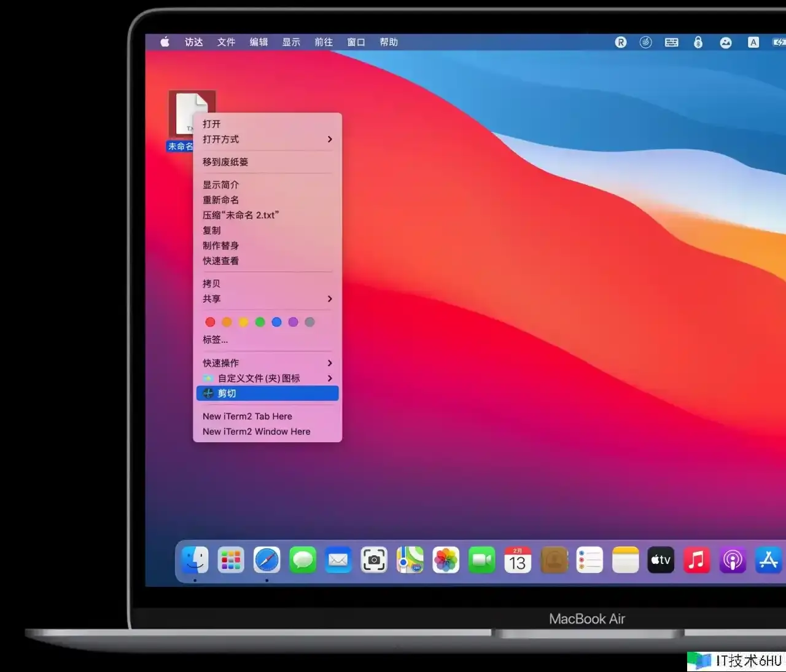Launch the Photos app in dock
786x672 pixels.
(446, 560)
